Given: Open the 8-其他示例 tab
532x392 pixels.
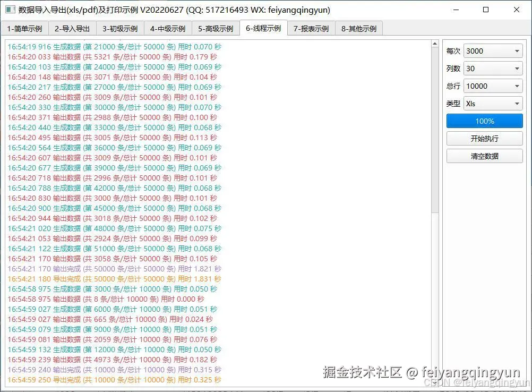Looking at the screenshot, I should tap(359, 29).
